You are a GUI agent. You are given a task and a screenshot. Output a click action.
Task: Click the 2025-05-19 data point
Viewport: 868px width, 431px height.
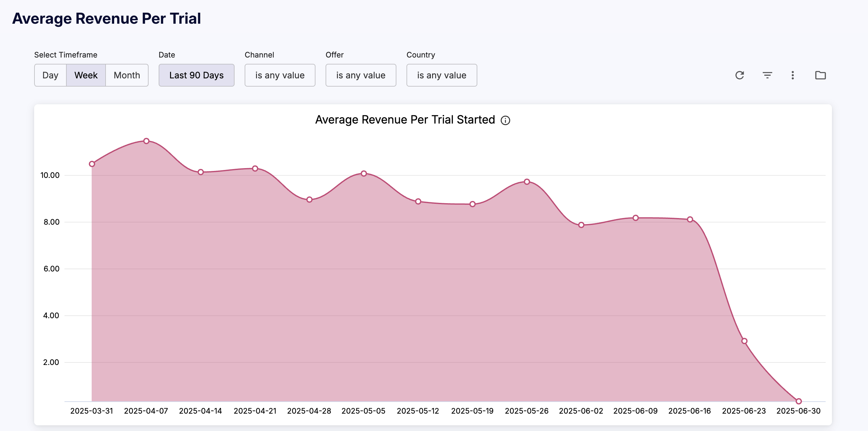click(473, 204)
